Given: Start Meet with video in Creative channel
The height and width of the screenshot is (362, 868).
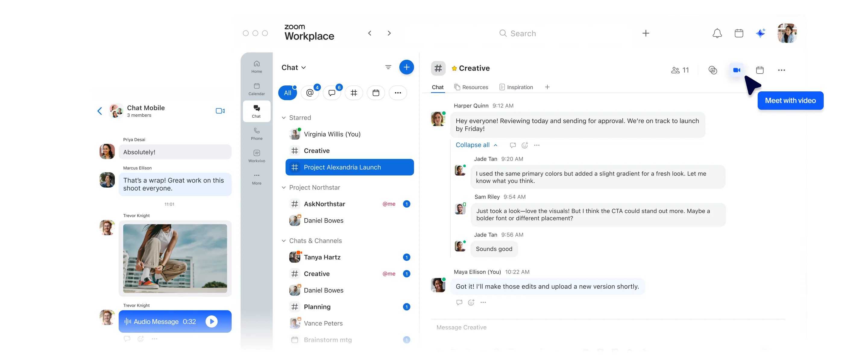Looking at the screenshot, I should (x=737, y=70).
